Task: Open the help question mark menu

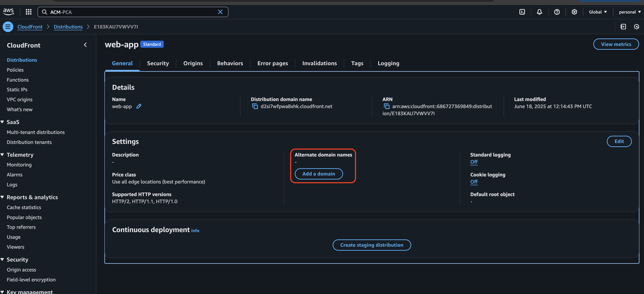Action: coord(557,12)
